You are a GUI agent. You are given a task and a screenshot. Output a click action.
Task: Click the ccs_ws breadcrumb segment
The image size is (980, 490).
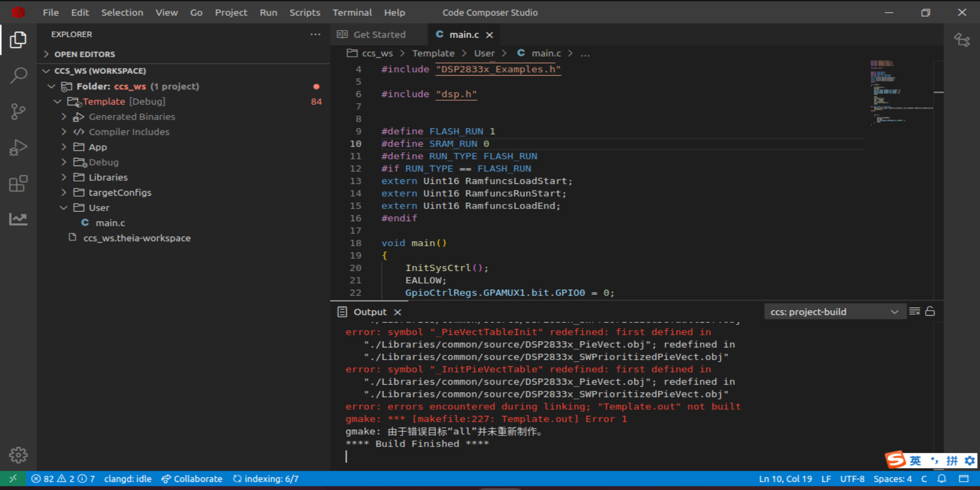tap(377, 54)
